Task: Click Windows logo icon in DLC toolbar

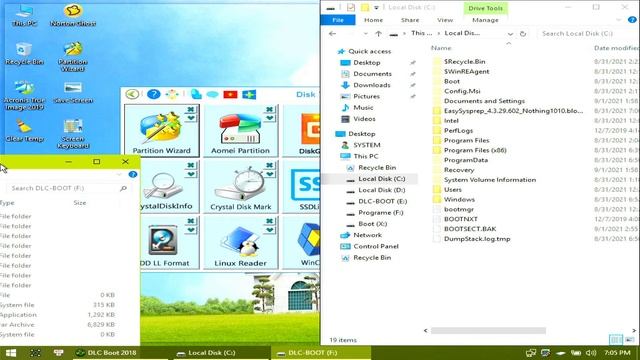Action: coord(249,95)
